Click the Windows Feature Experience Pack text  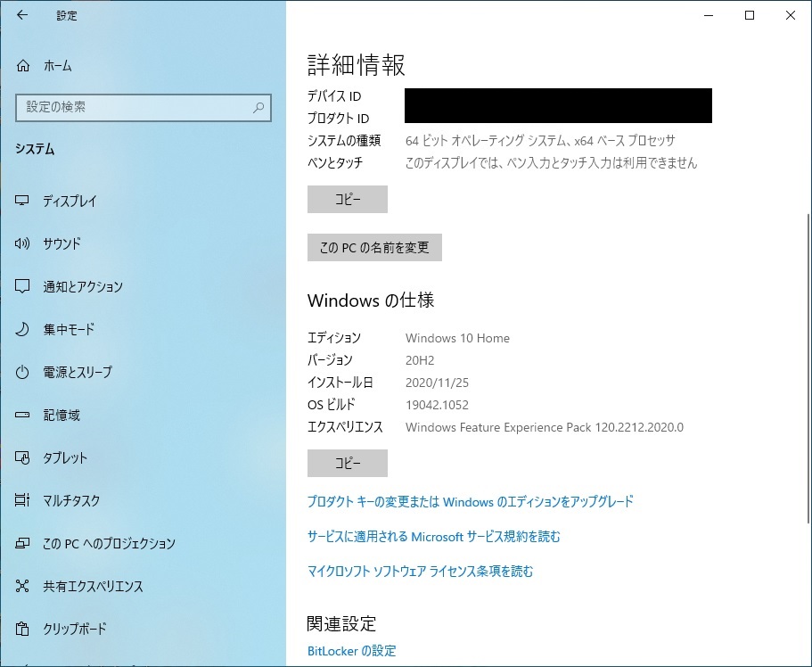(545, 427)
